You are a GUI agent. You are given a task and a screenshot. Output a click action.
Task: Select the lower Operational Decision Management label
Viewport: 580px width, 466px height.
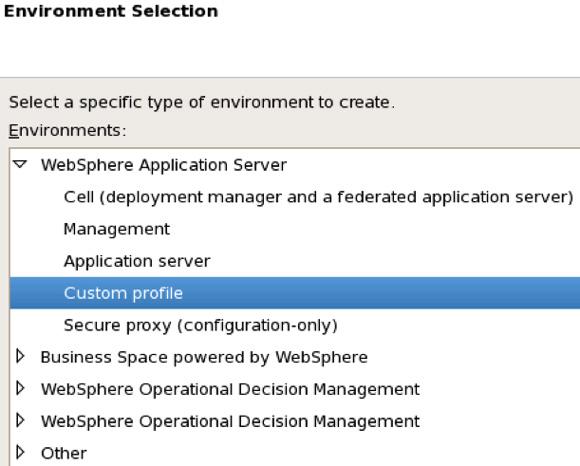point(230,421)
